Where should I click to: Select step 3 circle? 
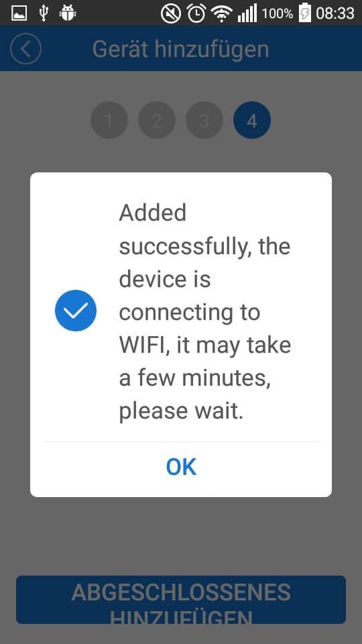click(204, 120)
